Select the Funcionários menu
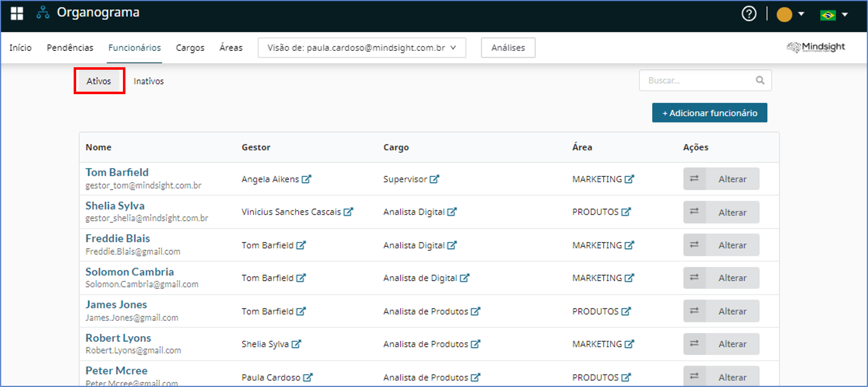The height and width of the screenshot is (387, 868). (x=135, y=48)
